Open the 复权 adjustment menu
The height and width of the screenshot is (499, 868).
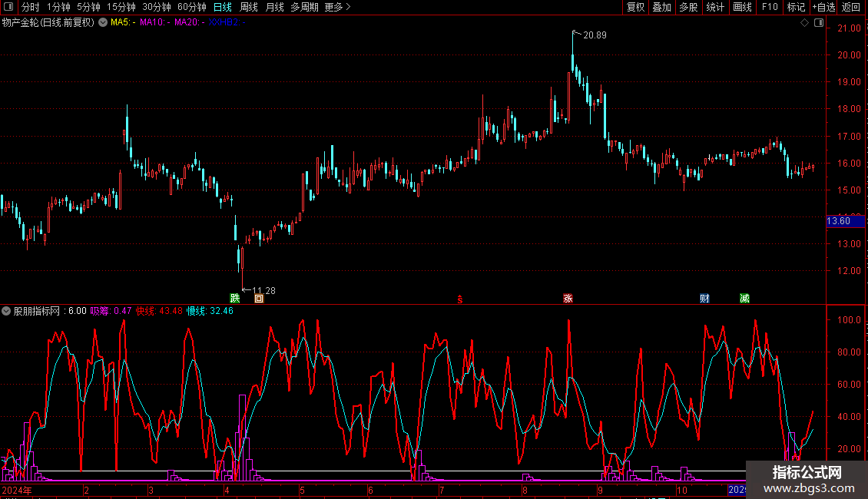[635, 7]
